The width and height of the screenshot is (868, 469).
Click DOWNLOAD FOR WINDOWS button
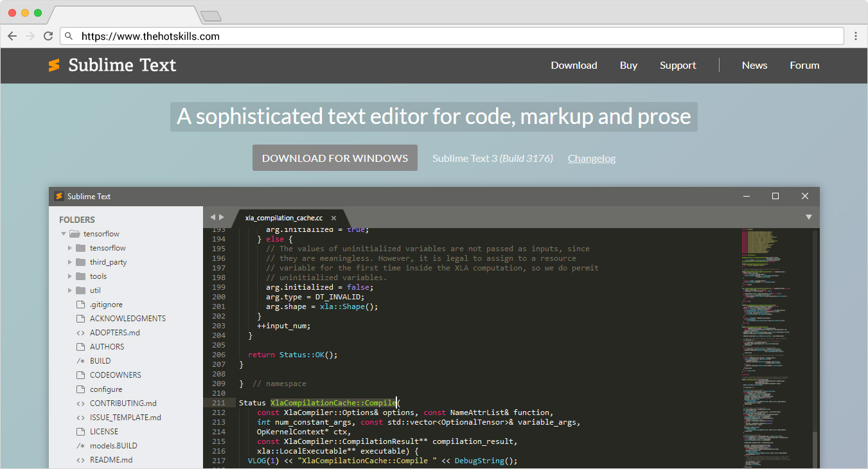[x=335, y=158]
